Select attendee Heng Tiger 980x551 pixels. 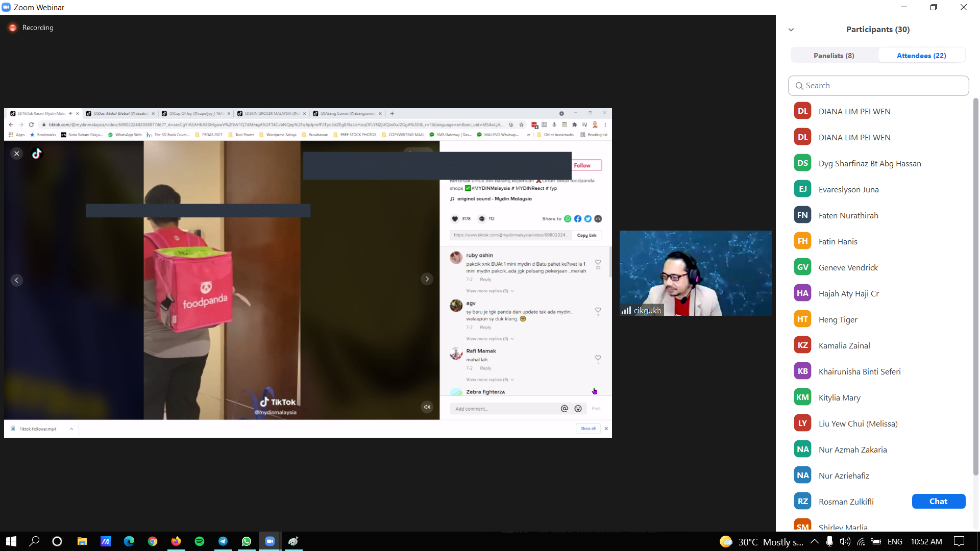click(x=878, y=319)
